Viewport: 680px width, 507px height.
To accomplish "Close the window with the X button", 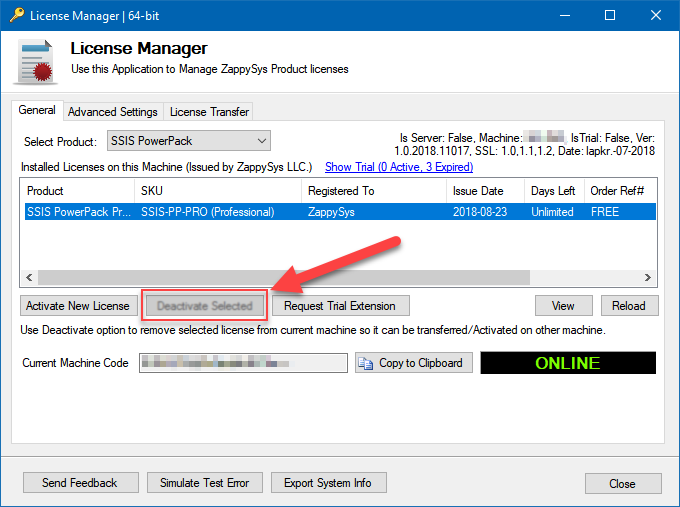I will (x=656, y=15).
